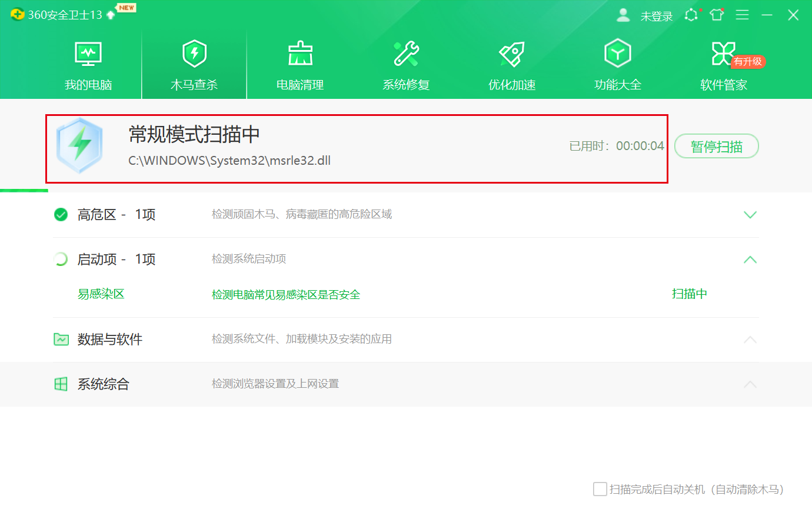Switch to the 优化加速 tab
Image resolution: width=812 pixels, height=512 pixels.
pyautogui.click(x=512, y=66)
